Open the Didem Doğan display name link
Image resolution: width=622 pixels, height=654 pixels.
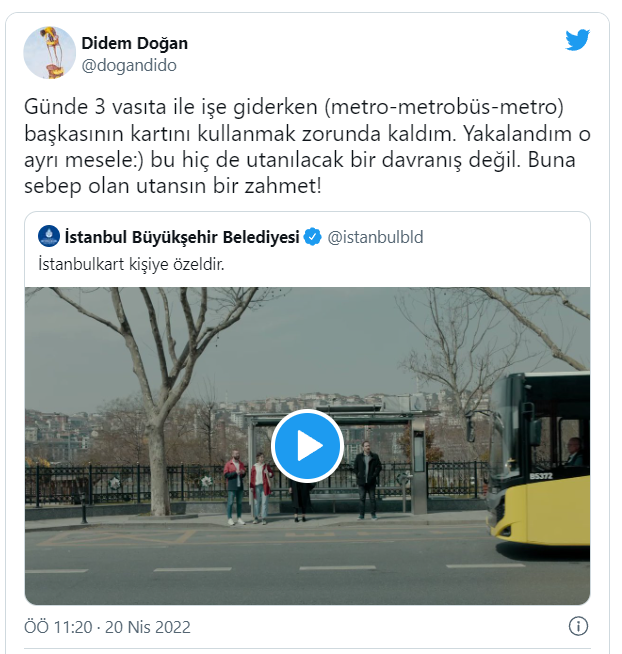pos(134,43)
